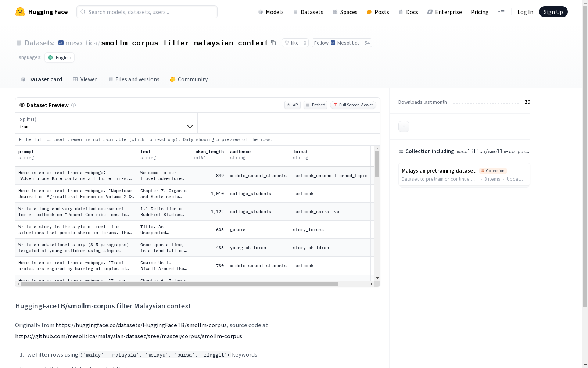Show Dataset Preview info icon tooltip
Image resolution: width=588 pixels, height=368 pixels.
[73, 105]
